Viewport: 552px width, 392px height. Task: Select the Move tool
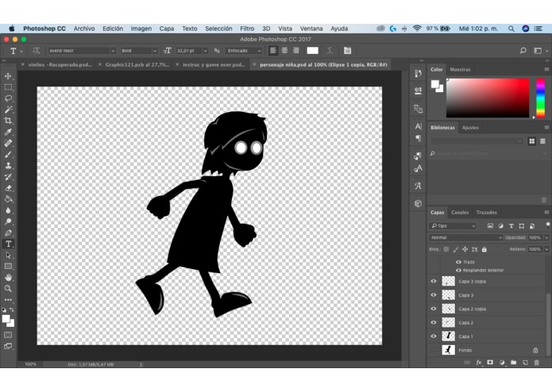click(x=8, y=76)
